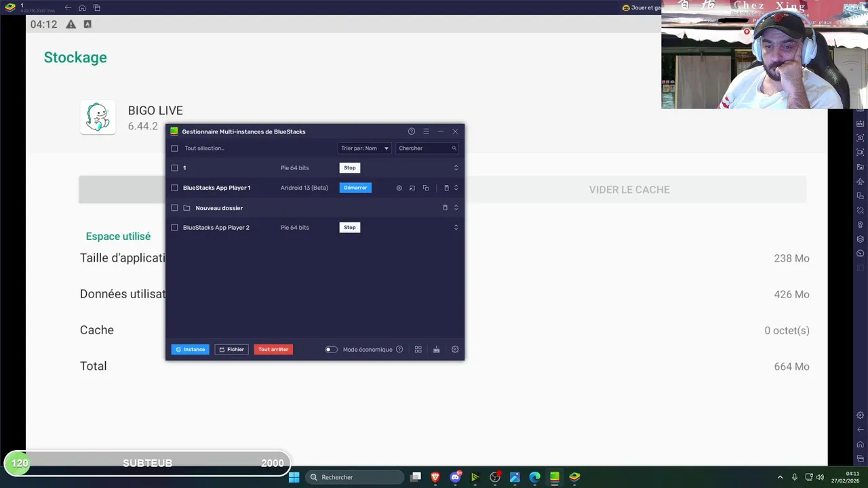Click reorder arrows for BlueStacks App Player 2
This screenshot has width=868, height=488.
456,228
